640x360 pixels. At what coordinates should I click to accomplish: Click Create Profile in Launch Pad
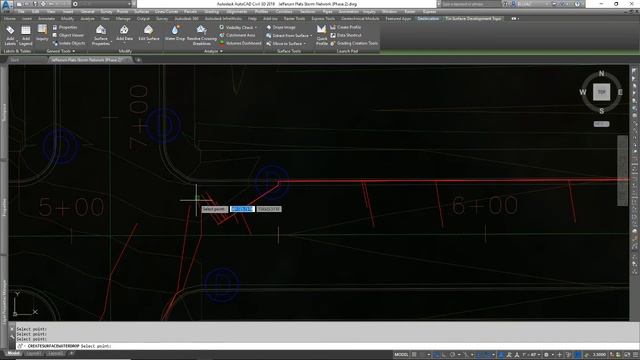tap(346, 27)
